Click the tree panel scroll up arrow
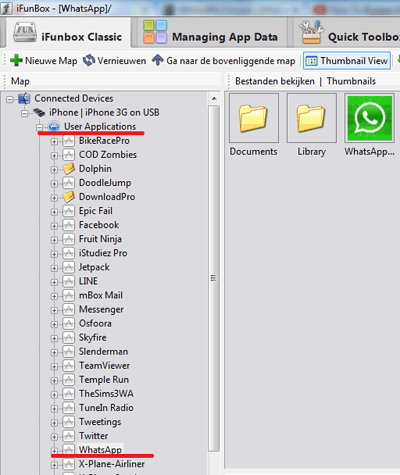The image size is (400, 475). click(214, 99)
